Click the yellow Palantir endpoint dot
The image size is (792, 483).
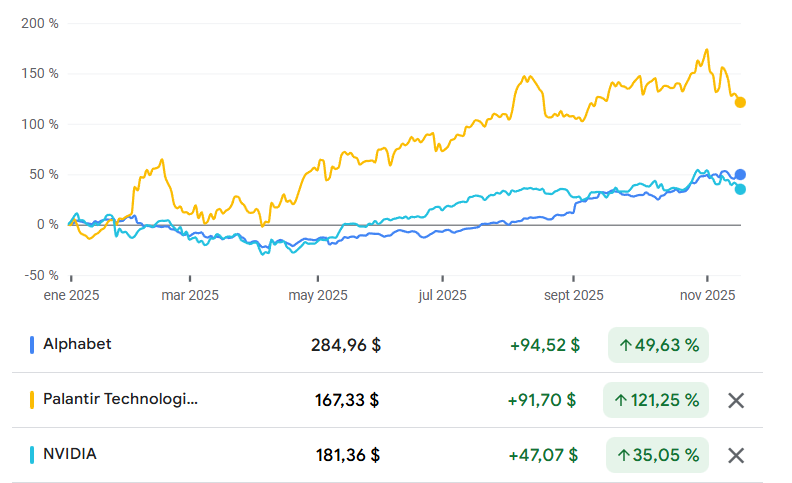click(x=740, y=102)
